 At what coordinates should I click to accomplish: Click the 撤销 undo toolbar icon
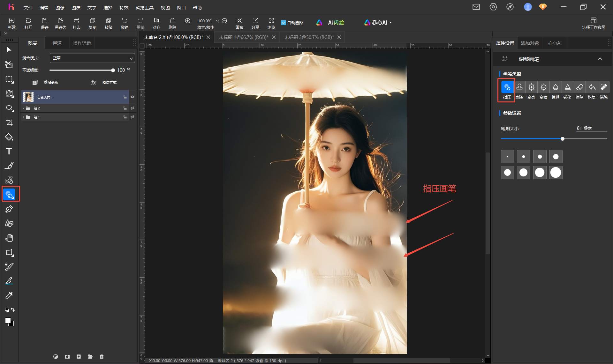125,23
